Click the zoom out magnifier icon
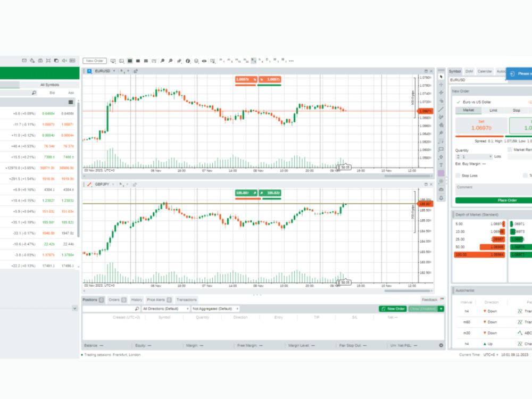The width and height of the screenshot is (532, 399). click(170, 61)
